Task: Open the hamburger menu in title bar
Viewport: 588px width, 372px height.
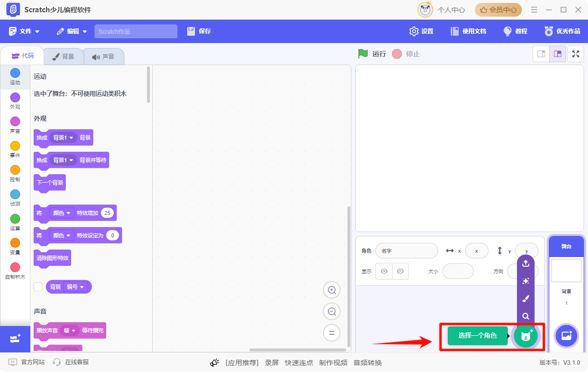Action: coord(534,10)
